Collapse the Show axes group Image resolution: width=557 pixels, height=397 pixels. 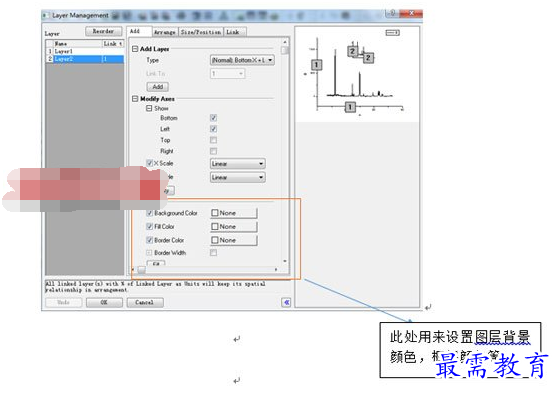point(149,108)
